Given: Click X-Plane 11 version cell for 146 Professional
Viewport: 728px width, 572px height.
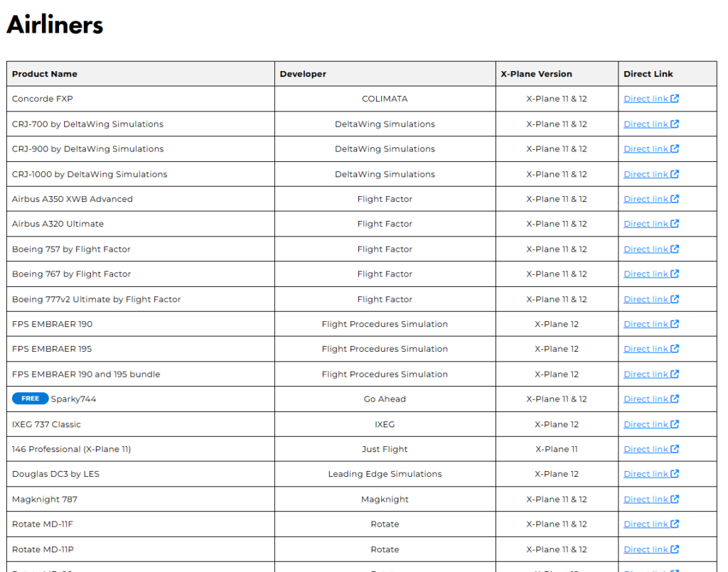Looking at the screenshot, I should (557, 448).
